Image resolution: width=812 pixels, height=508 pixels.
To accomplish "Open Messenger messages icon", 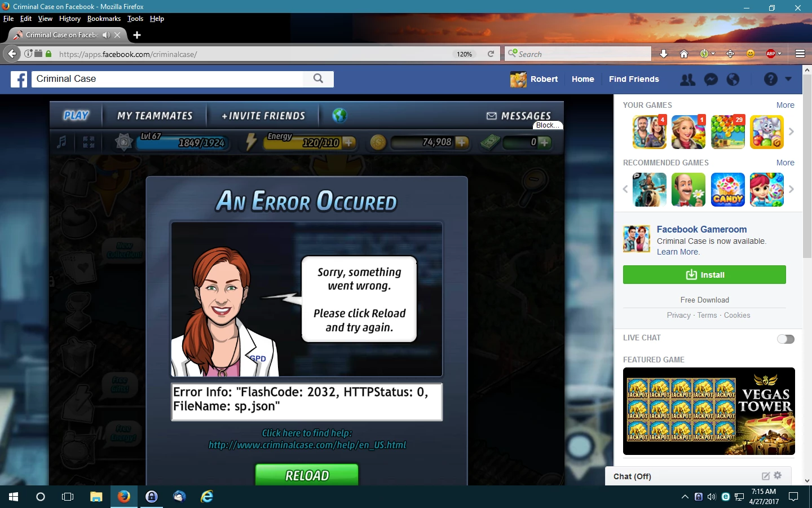I will (711, 80).
